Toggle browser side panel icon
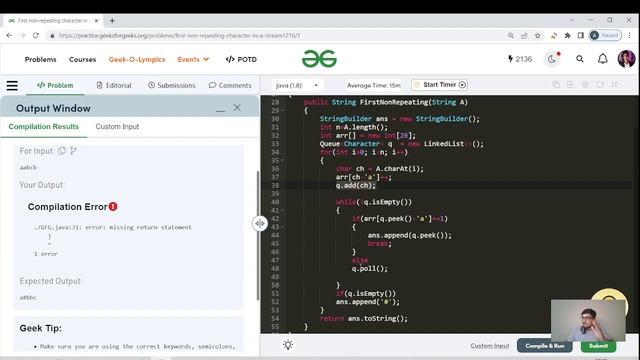This screenshot has height=360, width=640. (x=580, y=36)
